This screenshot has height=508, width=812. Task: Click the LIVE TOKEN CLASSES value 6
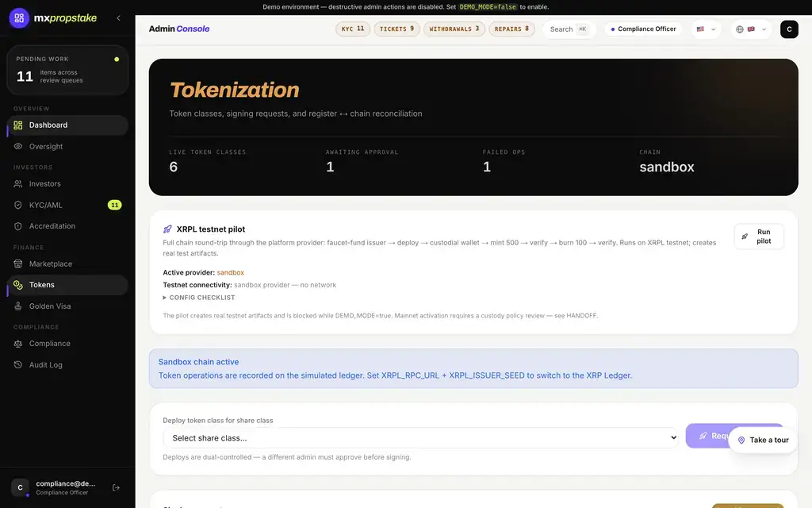tap(174, 167)
